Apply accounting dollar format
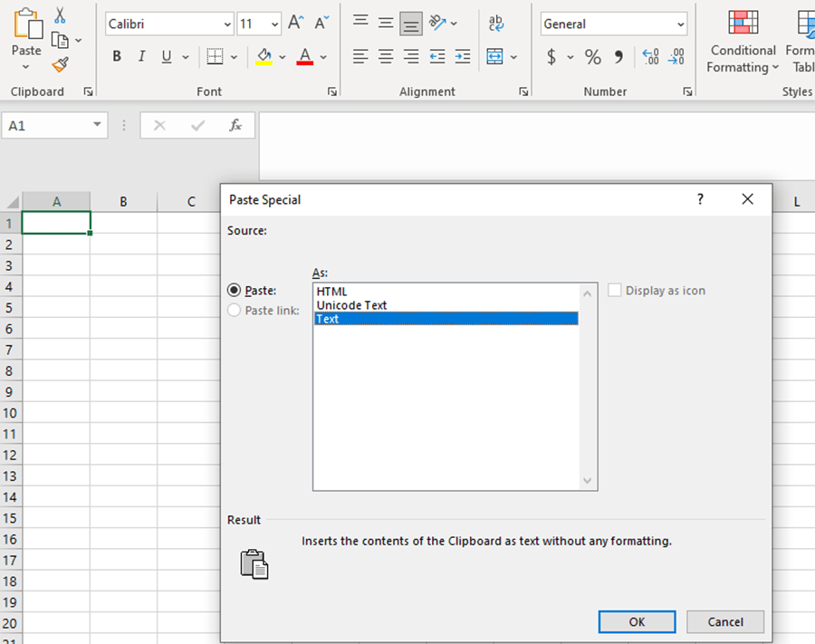Screen dimensions: 815x644 pos(551,56)
